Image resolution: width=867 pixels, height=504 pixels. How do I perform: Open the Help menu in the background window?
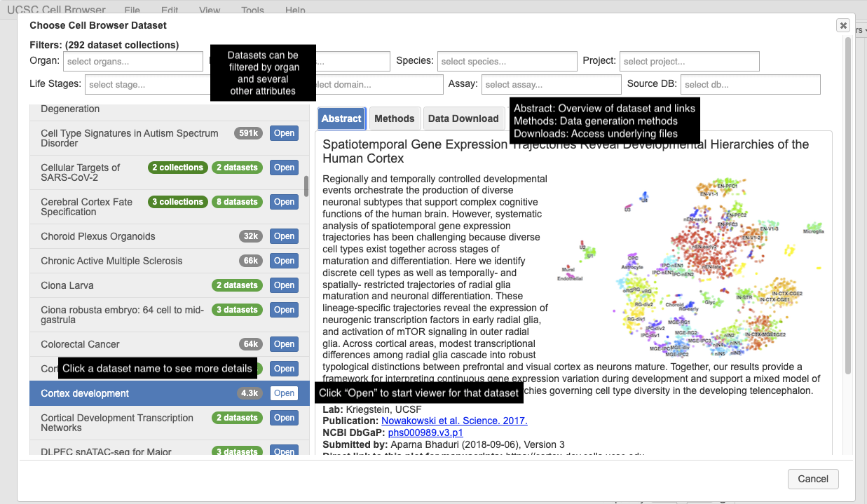click(x=295, y=11)
